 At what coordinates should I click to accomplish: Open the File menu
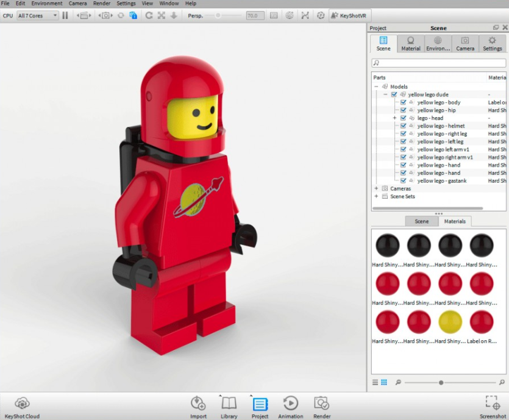tap(5, 3)
